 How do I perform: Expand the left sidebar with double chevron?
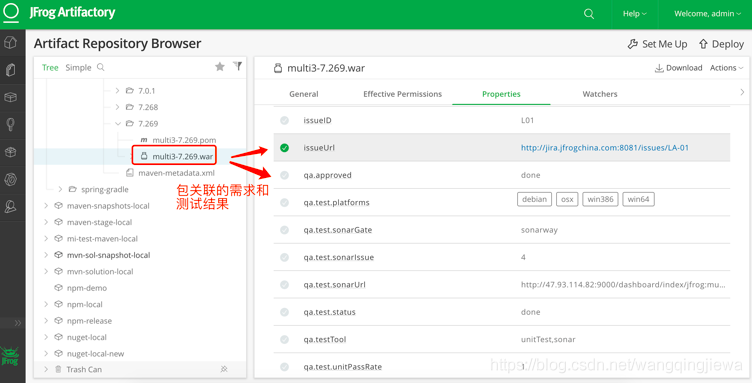coord(18,323)
